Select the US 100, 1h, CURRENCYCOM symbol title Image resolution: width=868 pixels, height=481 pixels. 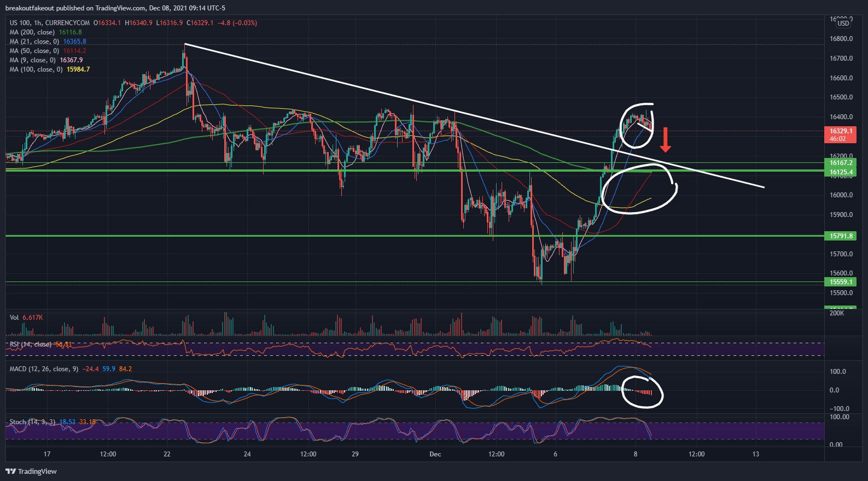coord(50,23)
